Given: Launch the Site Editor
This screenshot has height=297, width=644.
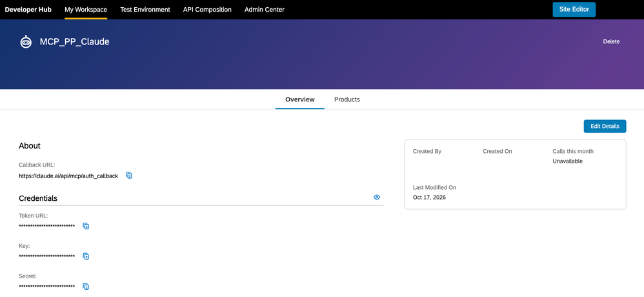Looking at the screenshot, I should 574,9.
